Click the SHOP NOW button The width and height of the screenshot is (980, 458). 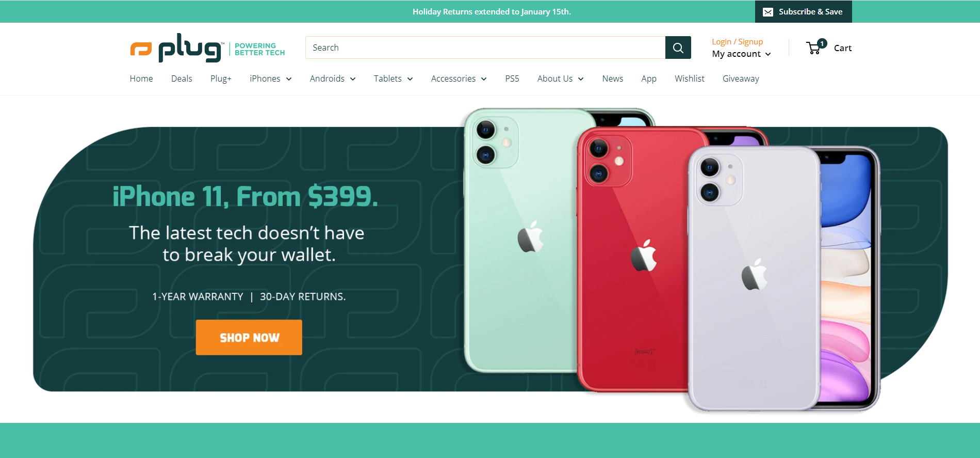point(249,337)
